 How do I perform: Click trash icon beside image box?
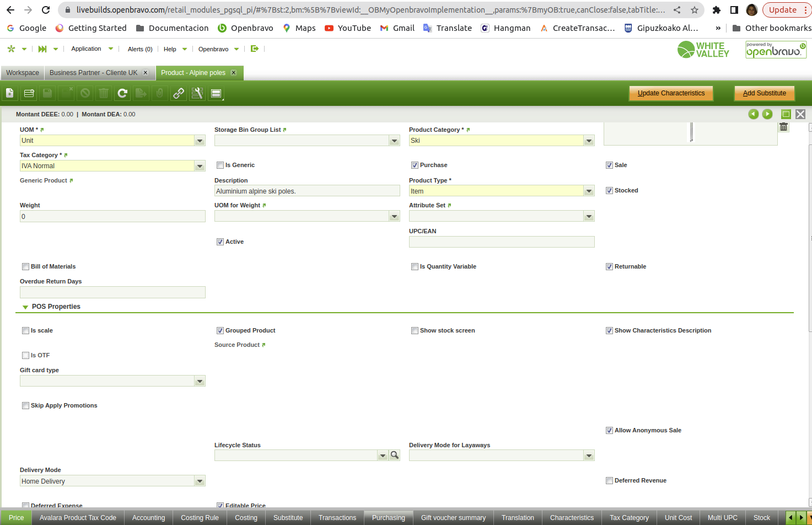[x=783, y=127]
